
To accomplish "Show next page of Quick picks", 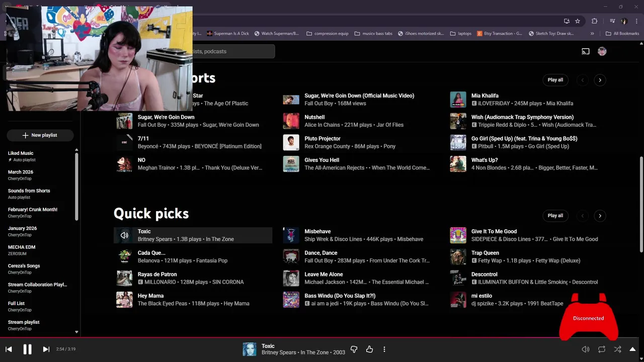I will point(600,216).
